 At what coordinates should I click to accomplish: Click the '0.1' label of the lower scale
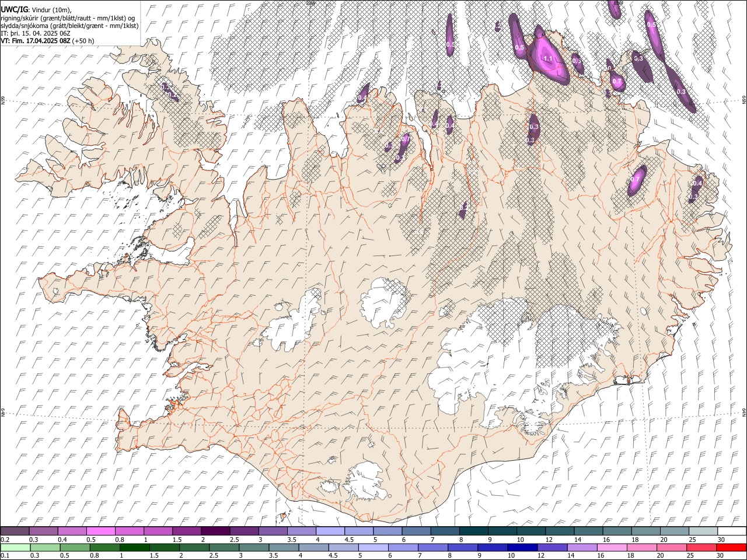point(5,556)
